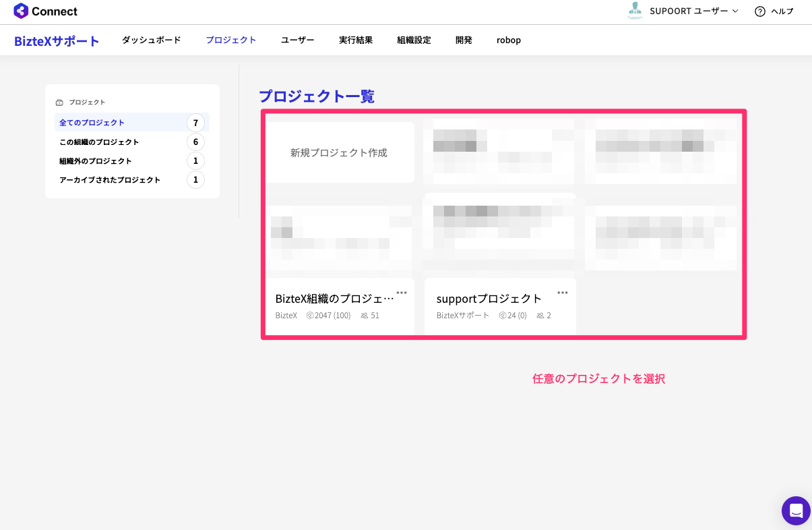Click the count badge 7

pyautogui.click(x=195, y=123)
